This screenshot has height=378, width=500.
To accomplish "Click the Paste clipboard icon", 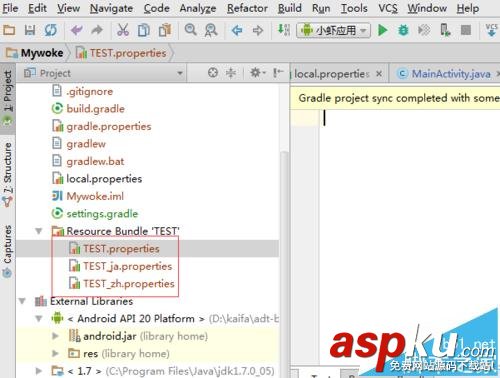I will pos(165,30).
